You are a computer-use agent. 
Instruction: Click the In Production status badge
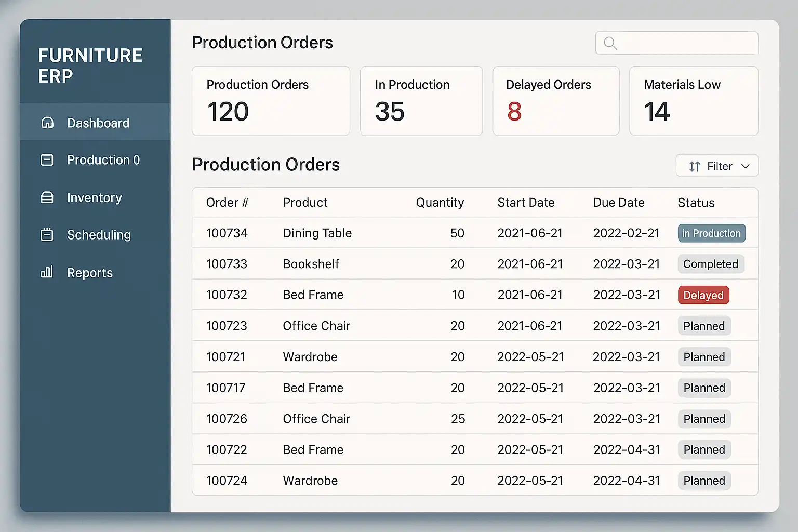click(x=711, y=233)
